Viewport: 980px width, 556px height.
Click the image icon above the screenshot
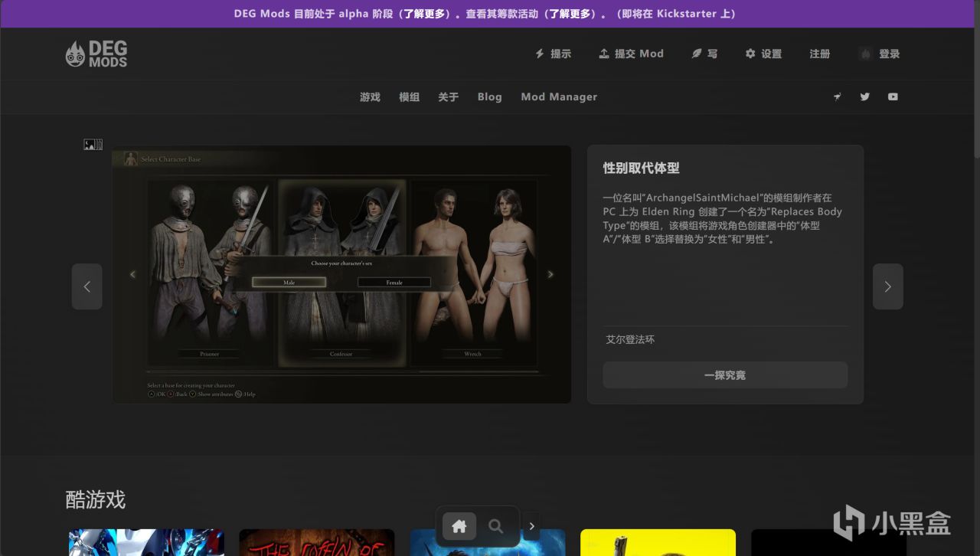(93, 144)
